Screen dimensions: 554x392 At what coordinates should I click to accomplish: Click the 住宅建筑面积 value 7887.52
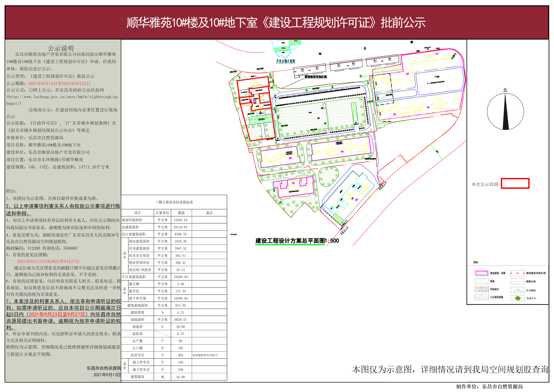pos(181,248)
